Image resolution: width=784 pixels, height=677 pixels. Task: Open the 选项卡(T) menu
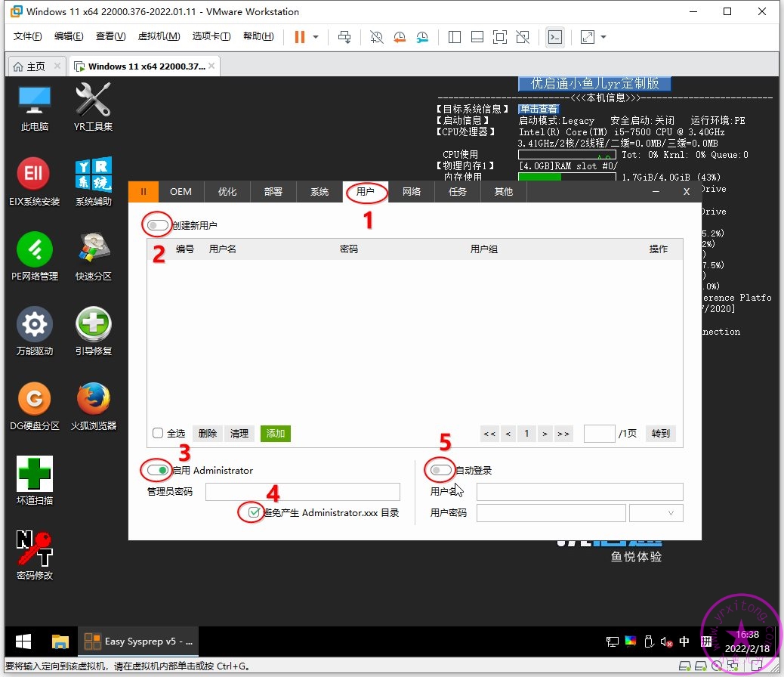coord(211,36)
